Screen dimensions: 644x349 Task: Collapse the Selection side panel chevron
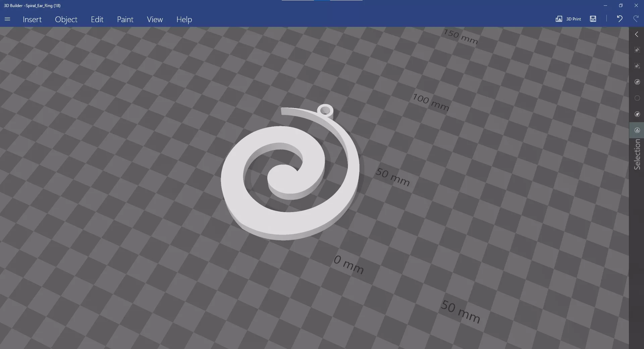pos(637,35)
